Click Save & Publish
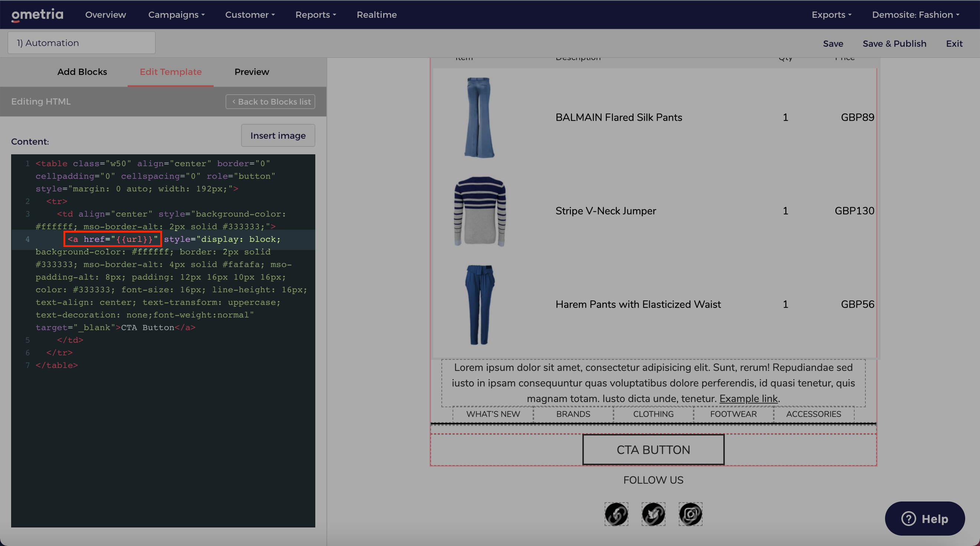This screenshot has width=980, height=546. tap(894, 44)
